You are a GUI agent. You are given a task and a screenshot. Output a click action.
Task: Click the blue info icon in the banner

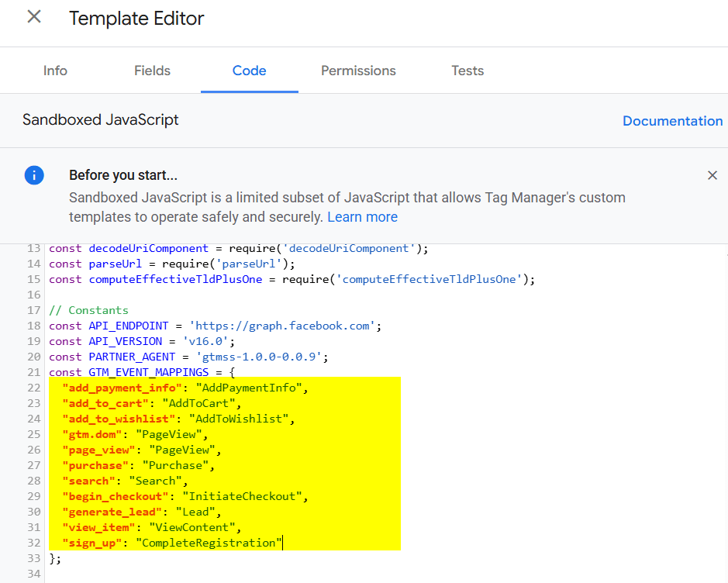(34, 175)
